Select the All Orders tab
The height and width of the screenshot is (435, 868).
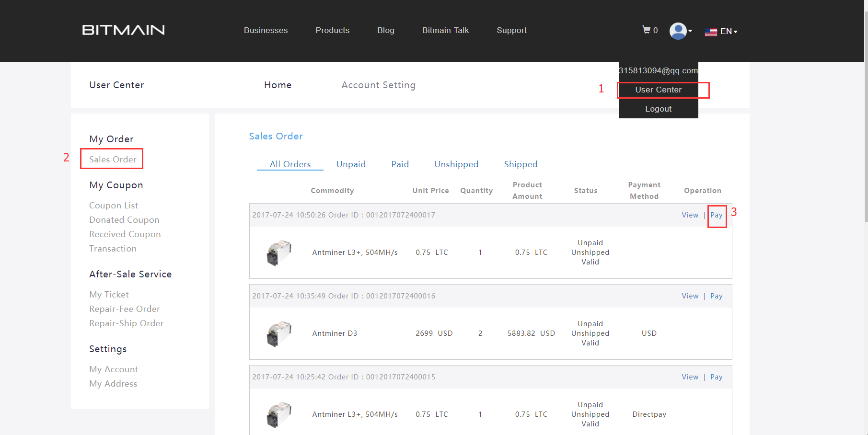[290, 164]
